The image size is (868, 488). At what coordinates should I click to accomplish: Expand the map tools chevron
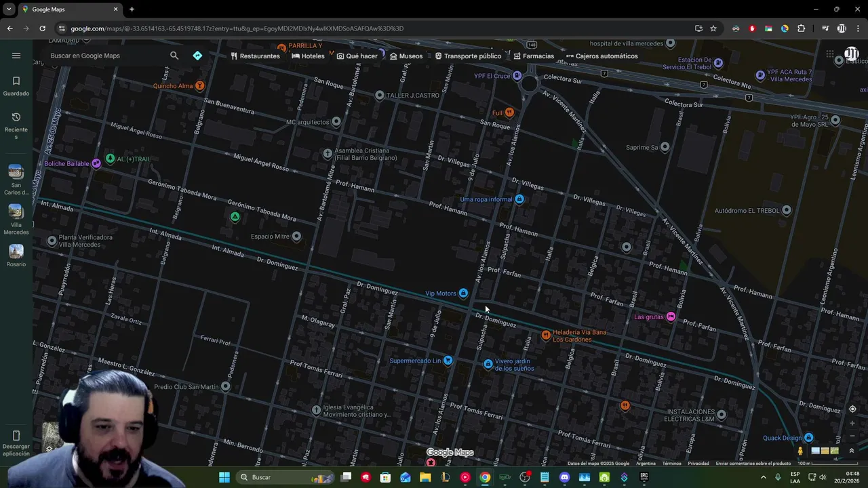[x=852, y=451]
